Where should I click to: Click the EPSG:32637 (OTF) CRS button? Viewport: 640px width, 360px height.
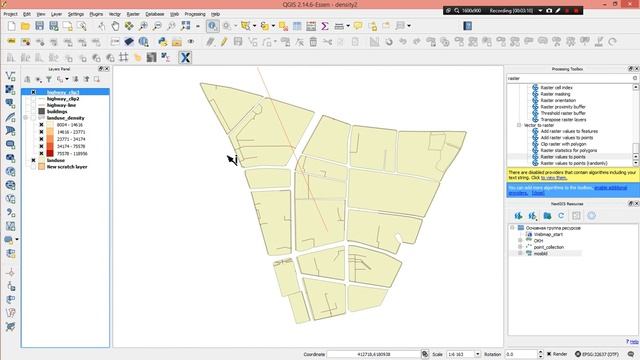pyautogui.click(x=597, y=354)
